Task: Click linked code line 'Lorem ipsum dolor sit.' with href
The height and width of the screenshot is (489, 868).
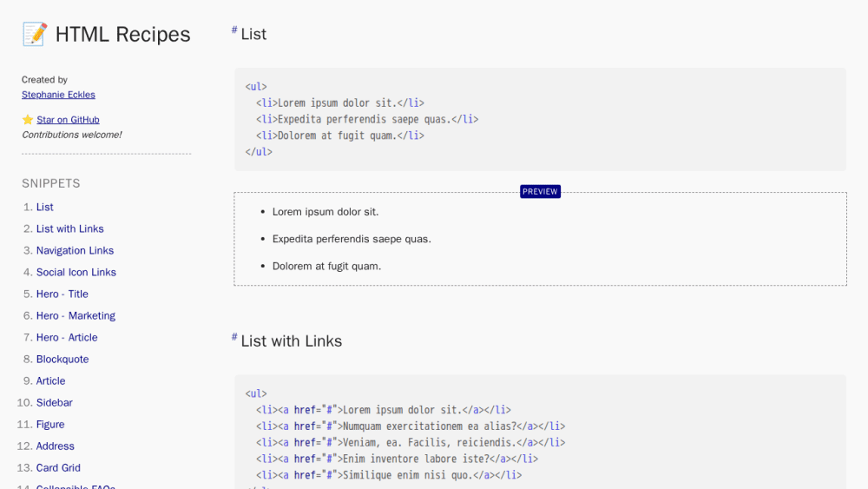Action: [383, 410]
